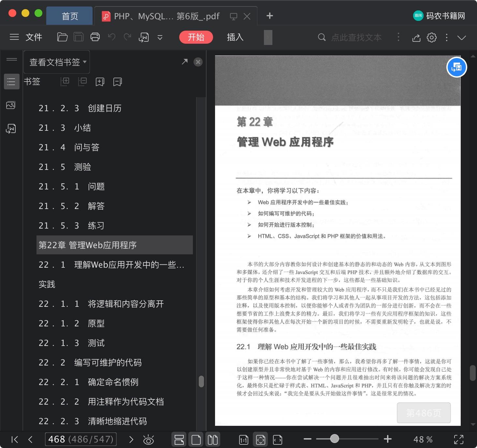Click fit width zoom icon
Viewport: 477px width, 448px height.
[278, 440]
